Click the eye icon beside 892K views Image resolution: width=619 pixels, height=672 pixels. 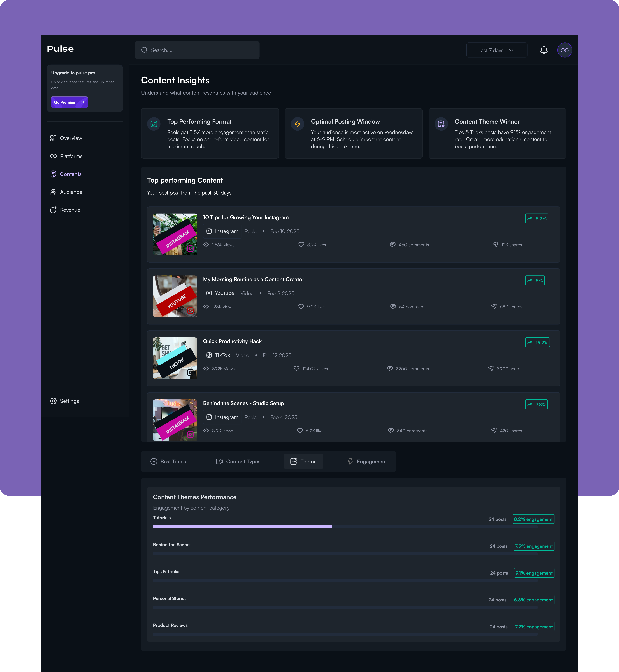point(206,368)
